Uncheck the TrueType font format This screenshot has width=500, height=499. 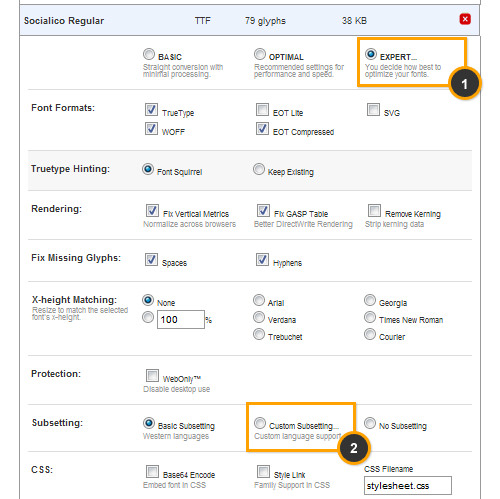[151, 109]
